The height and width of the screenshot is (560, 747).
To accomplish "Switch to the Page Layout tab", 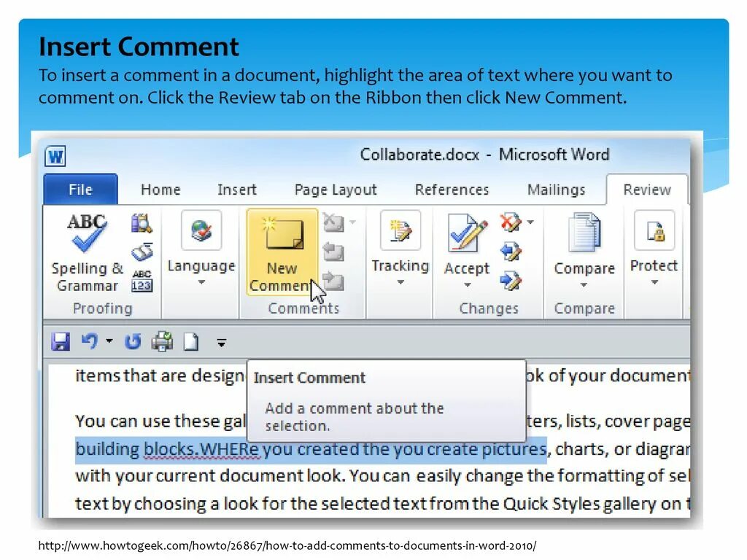I will pyautogui.click(x=336, y=190).
